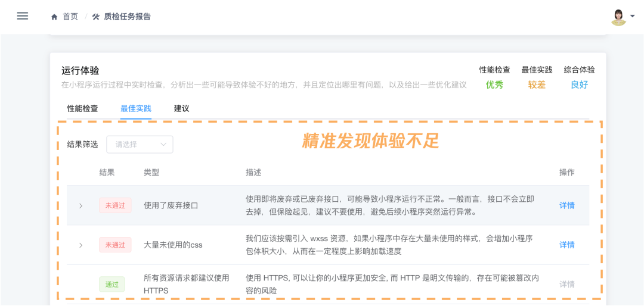Click the 良好 overall rating

tap(580, 85)
